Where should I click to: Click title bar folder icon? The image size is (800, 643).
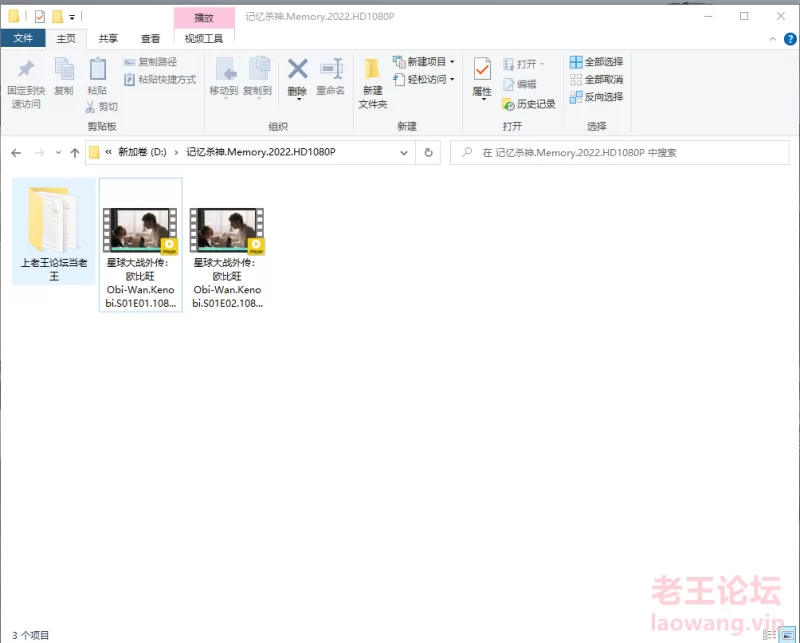pyautogui.click(x=14, y=17)
